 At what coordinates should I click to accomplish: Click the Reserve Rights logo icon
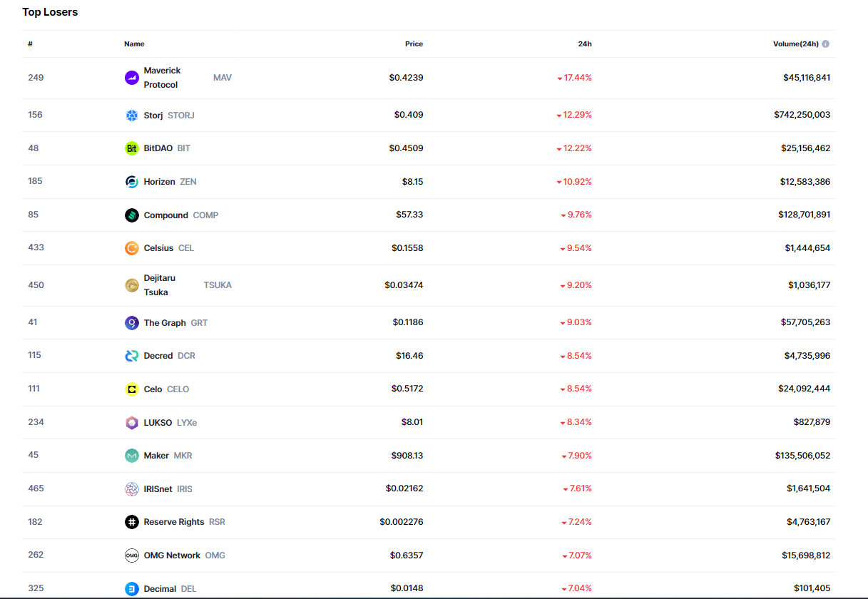[132, 522]
